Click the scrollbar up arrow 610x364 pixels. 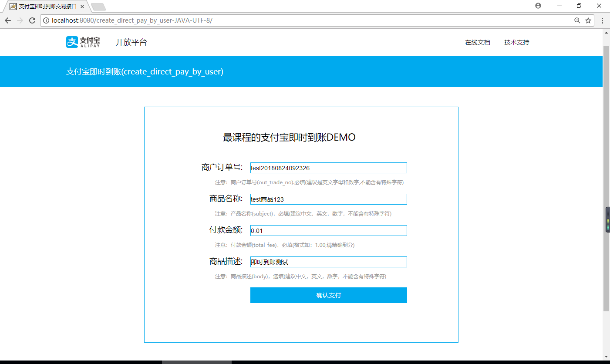[606, 33]
